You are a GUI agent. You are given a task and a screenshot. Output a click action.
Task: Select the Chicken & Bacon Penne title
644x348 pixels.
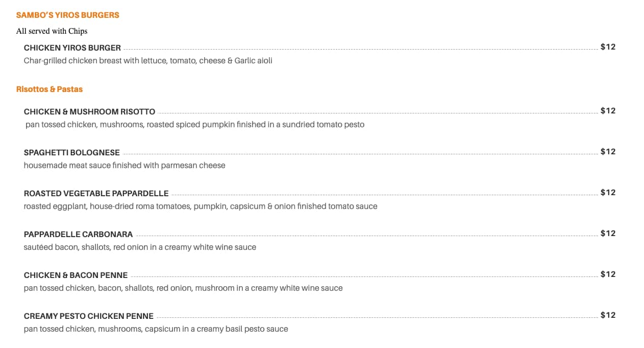[76, 275]
